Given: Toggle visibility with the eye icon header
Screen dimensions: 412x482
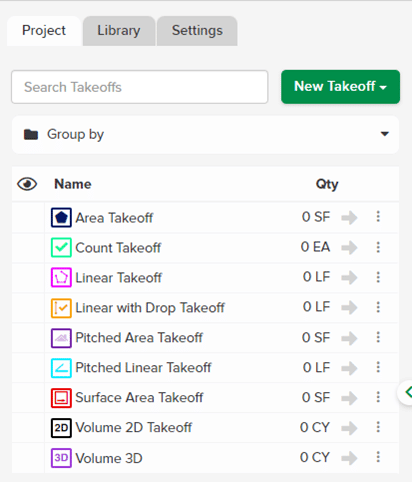Looking at the screenshot, I should 27,184.
